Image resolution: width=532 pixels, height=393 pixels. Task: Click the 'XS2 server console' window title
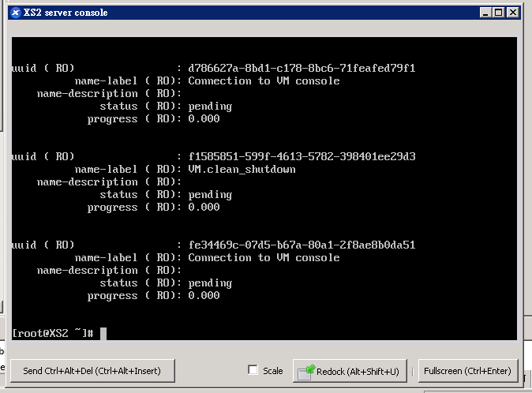point(66,13)
